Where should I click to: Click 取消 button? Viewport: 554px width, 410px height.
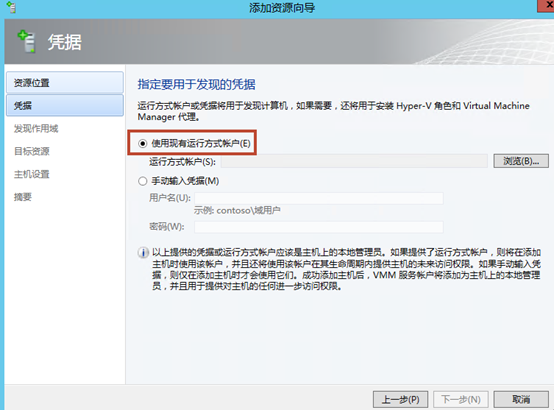[521, 399]
